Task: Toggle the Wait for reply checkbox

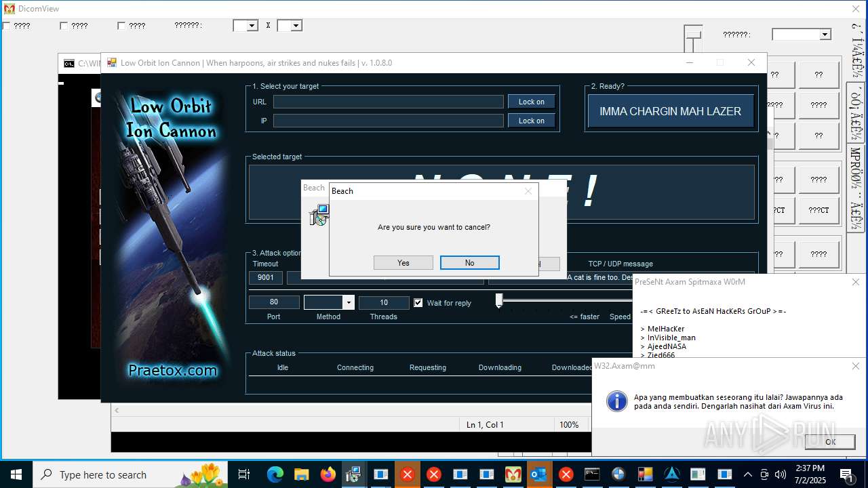Action: click(418, 303)
